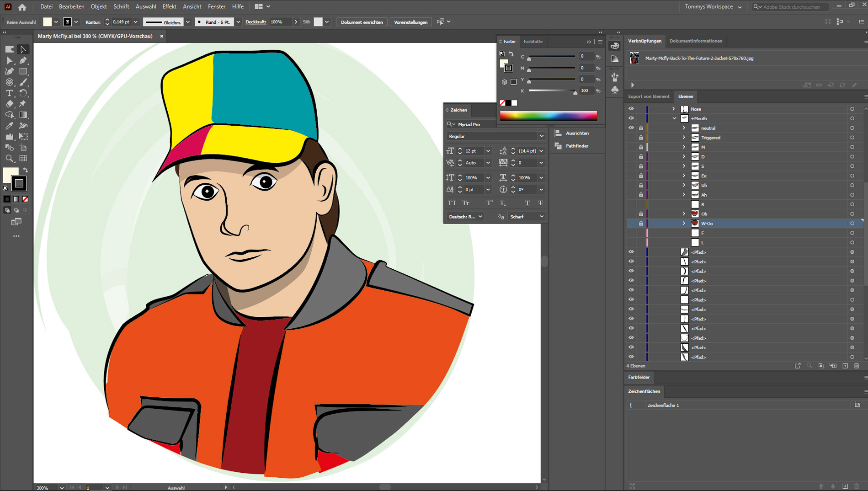
Task: Open the Deutsch language dropdown
Action: pyautogui.click(x=465, y=217)
